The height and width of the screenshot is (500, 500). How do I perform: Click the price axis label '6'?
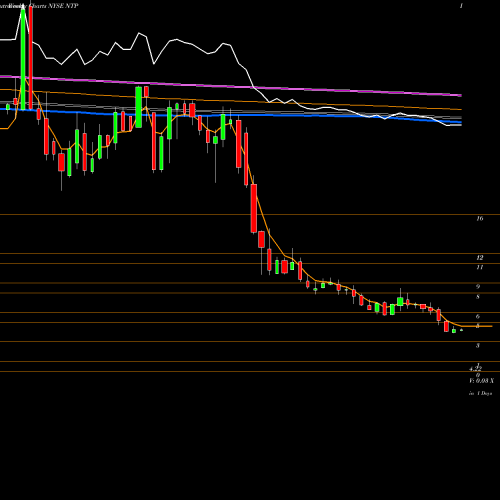click(478, 316)
